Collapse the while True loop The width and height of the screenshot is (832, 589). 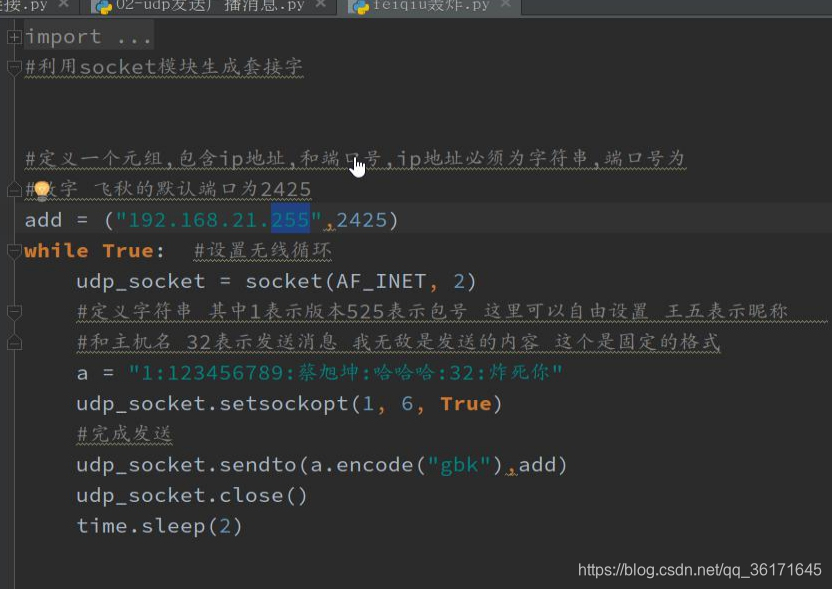pos(14,251)
